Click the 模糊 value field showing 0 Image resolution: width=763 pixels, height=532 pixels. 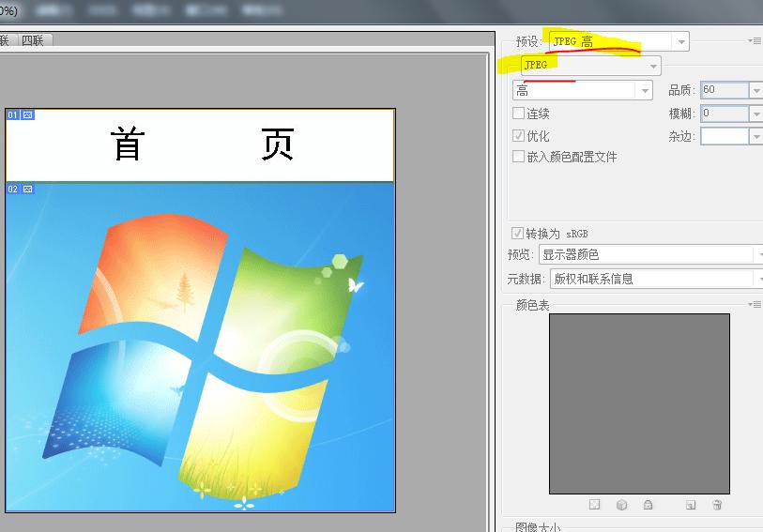pos(725,114)
